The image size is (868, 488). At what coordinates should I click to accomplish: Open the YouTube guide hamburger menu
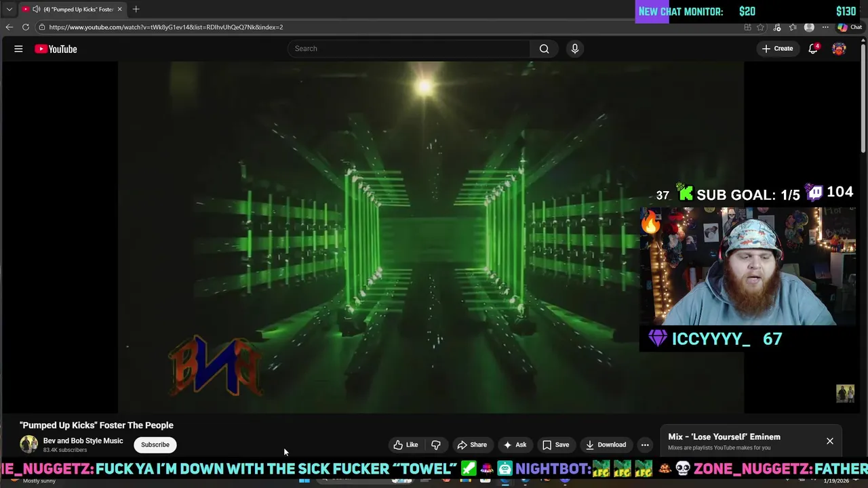tap(18, 49)
